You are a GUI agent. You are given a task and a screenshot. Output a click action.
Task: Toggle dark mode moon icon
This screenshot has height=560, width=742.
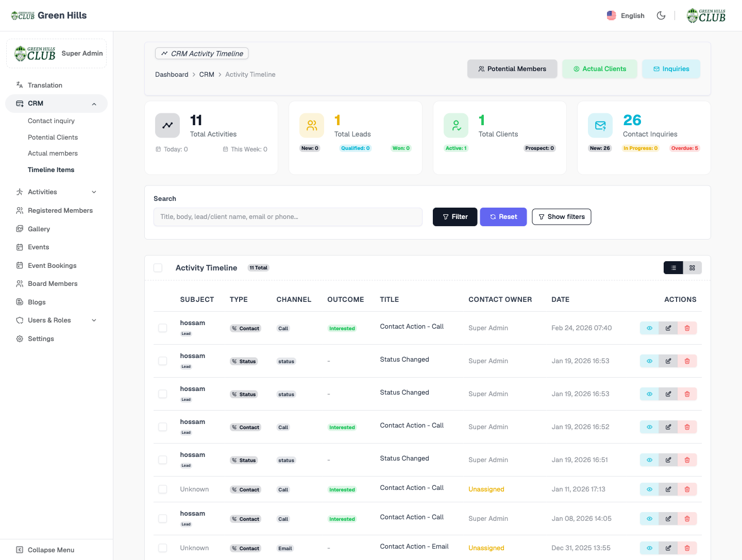tap(661, 15)
